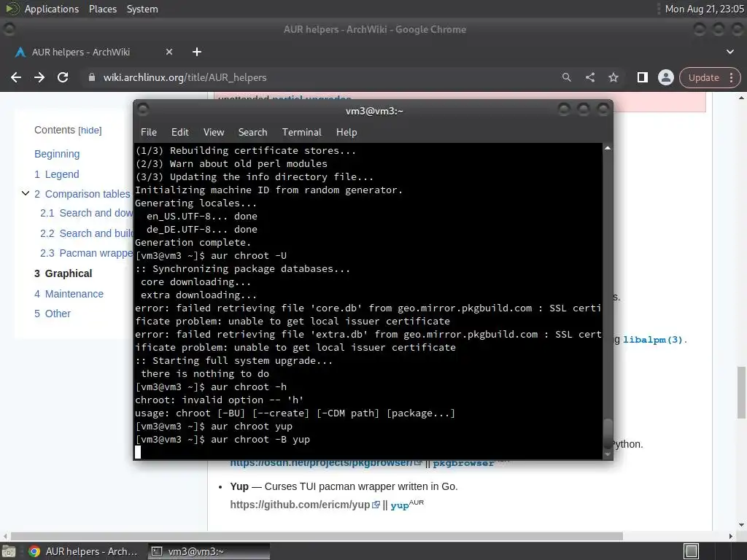Image resolution: width=747 pixels, height=560 pixels.
Task: Go to 2.1 Search and download section
Action: tap(86, 214)
